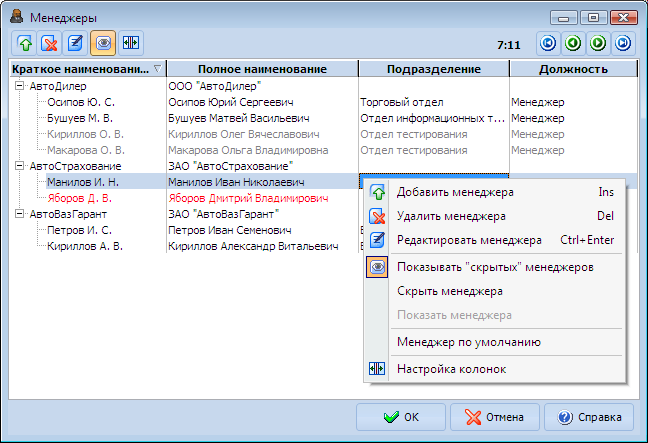Collapse the АвтоСтрахование tree node
The image size is (648, 443).
pyautogui.click(x=20, y=165)
